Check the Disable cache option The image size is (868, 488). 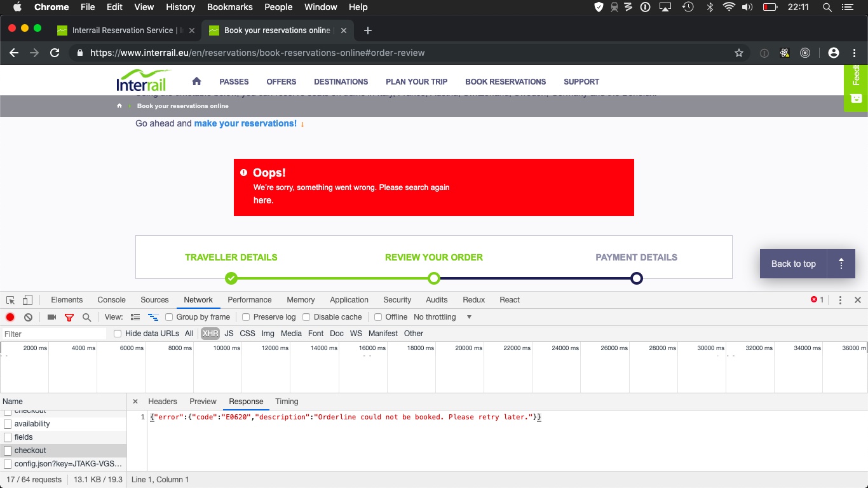point(306,317)
